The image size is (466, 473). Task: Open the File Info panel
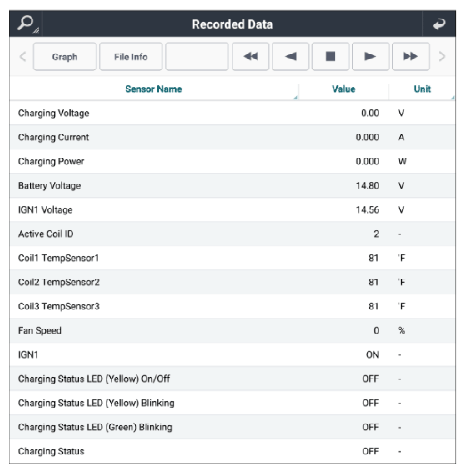coord(131,56)
